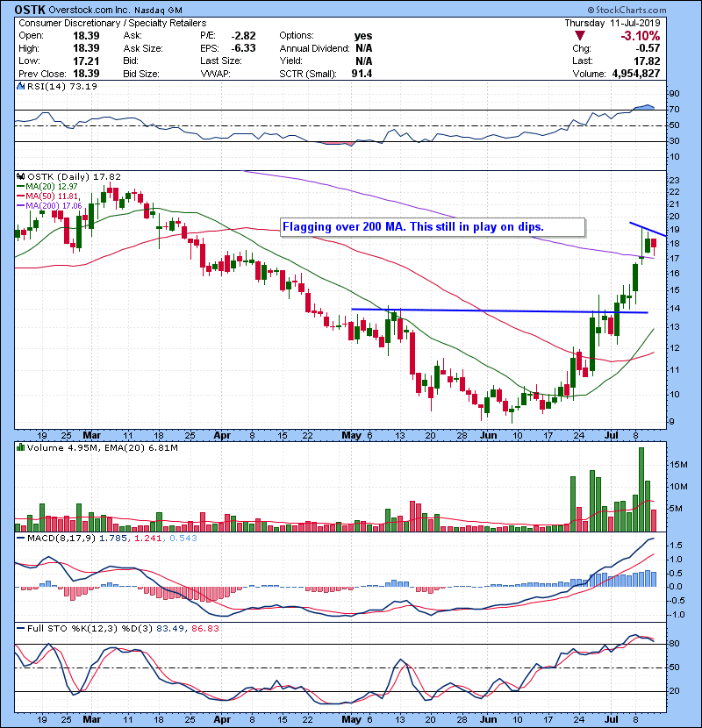This screenshot has width=702, height=728.
Task: Click the red down-triangle change icon
Action: (579, 35)
